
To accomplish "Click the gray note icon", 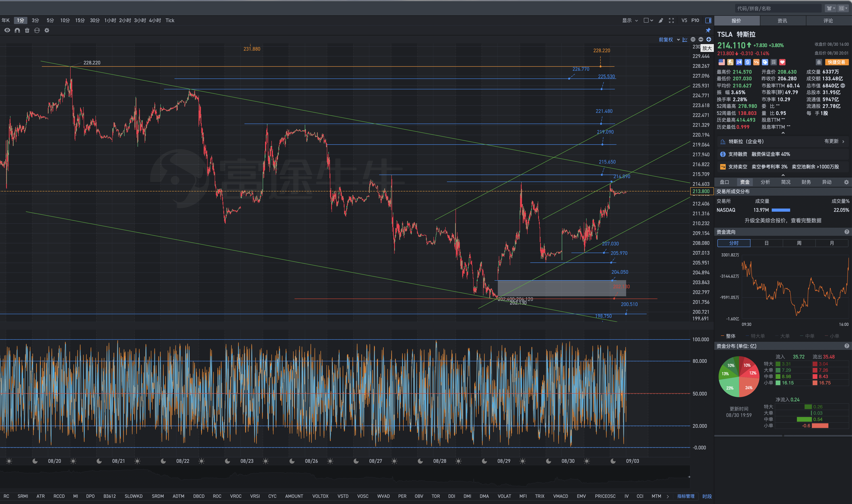I will click(x=773, y=62).
